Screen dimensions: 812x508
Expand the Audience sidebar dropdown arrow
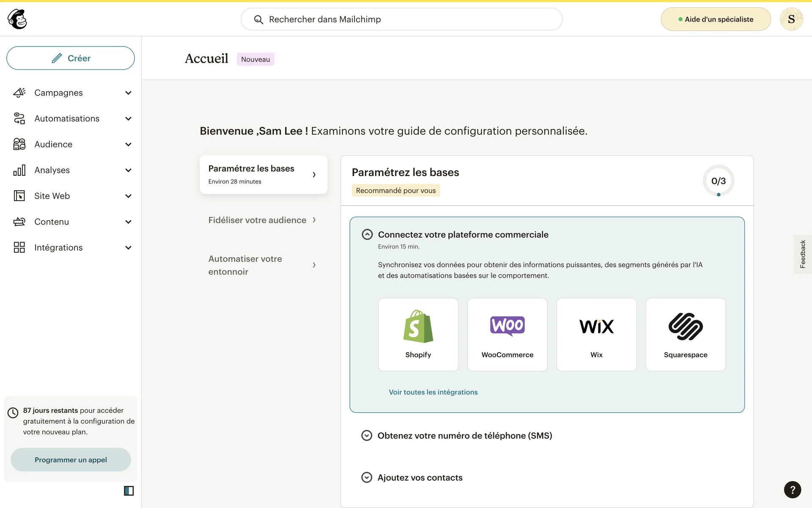pos(128,144)
